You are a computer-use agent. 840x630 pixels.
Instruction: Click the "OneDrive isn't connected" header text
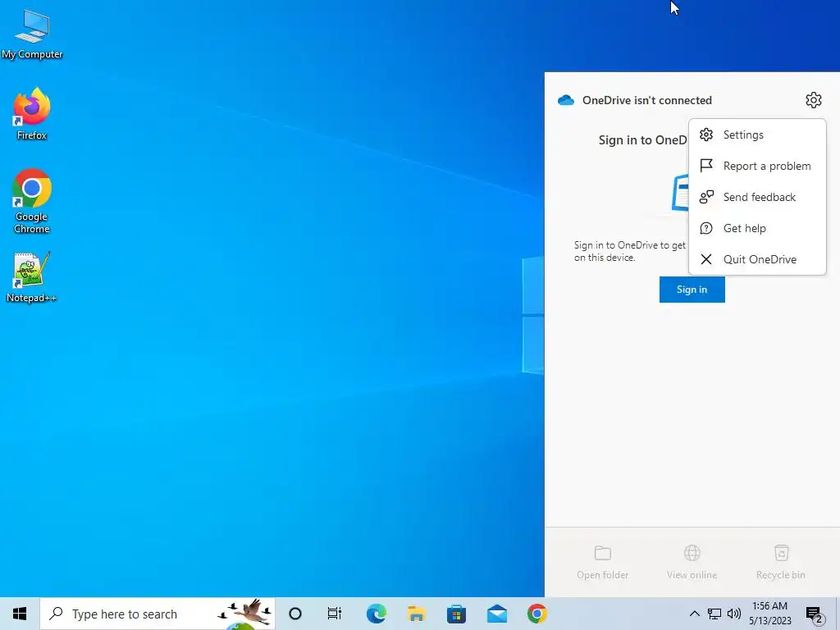[x=647, y=100]
